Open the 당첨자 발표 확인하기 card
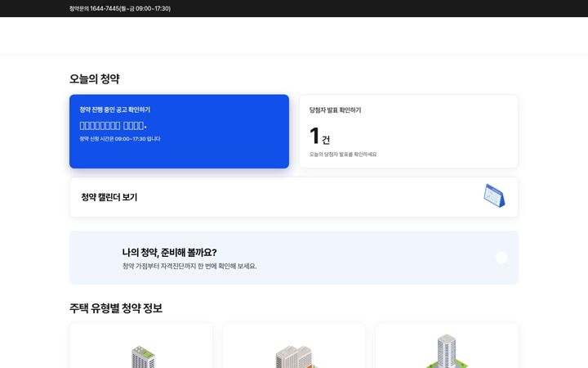 click(409, 132)
